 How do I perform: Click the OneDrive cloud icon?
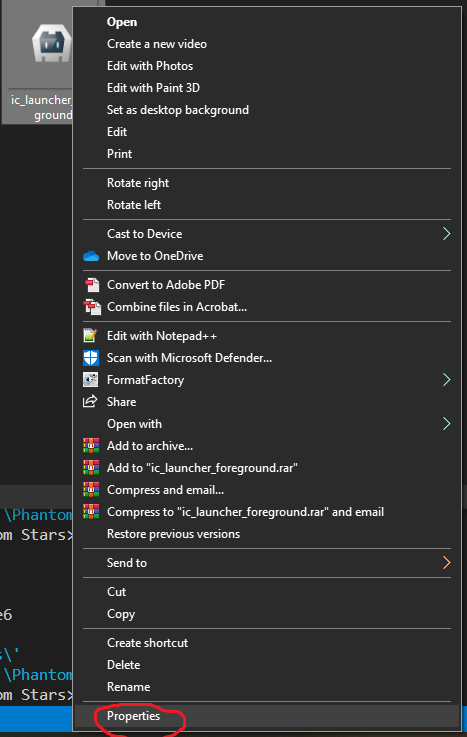91,256
